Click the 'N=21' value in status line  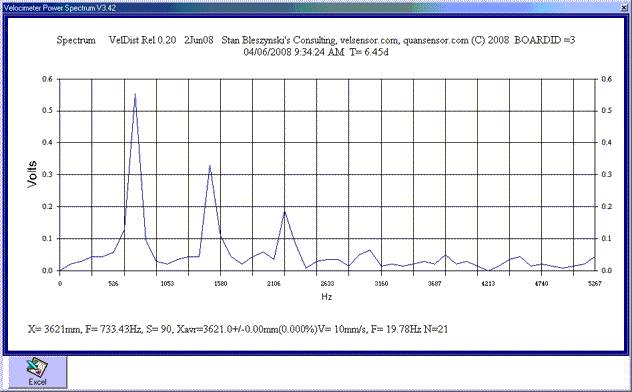click(436, 330)
